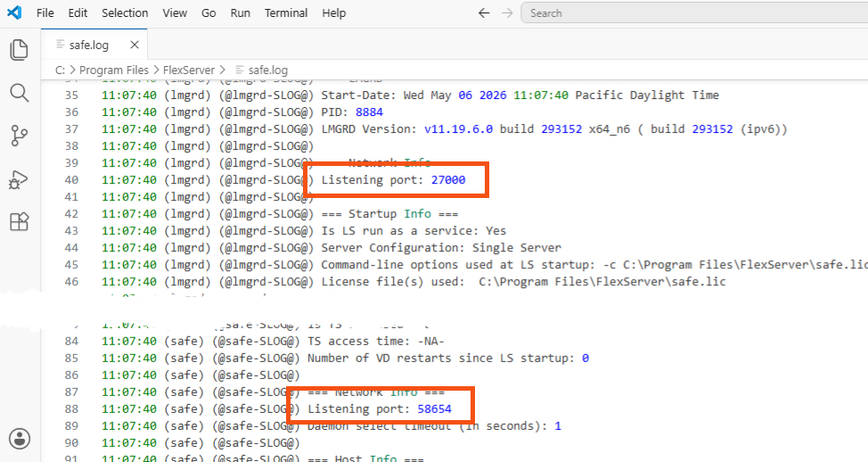Click line number 43 in gutter

tap(71, 230)
